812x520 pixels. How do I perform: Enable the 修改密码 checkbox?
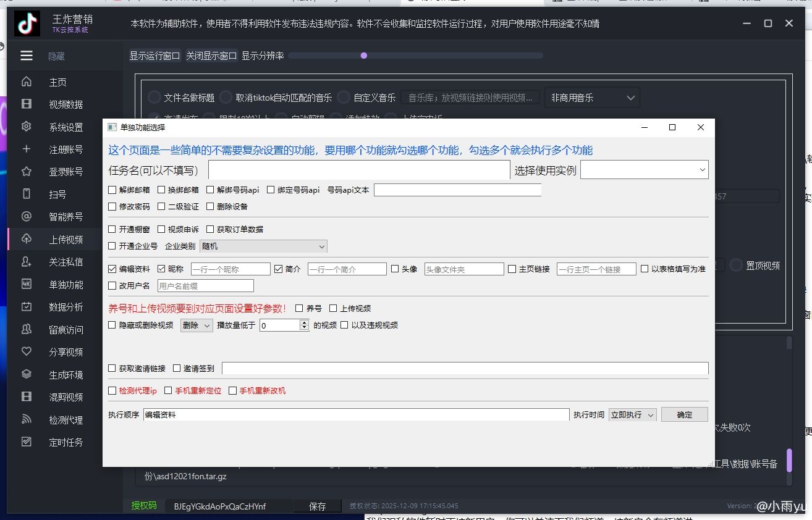coord(112,206)
